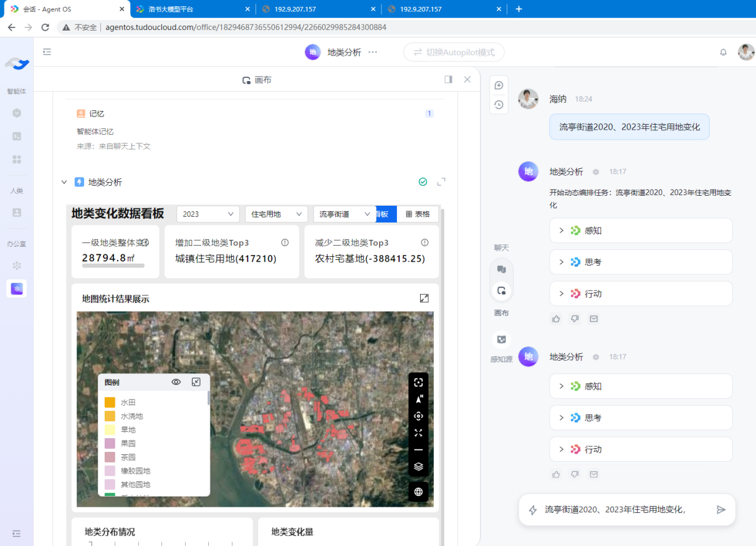Click the 旱地 legend color swatch

click(x=110, y=430)
